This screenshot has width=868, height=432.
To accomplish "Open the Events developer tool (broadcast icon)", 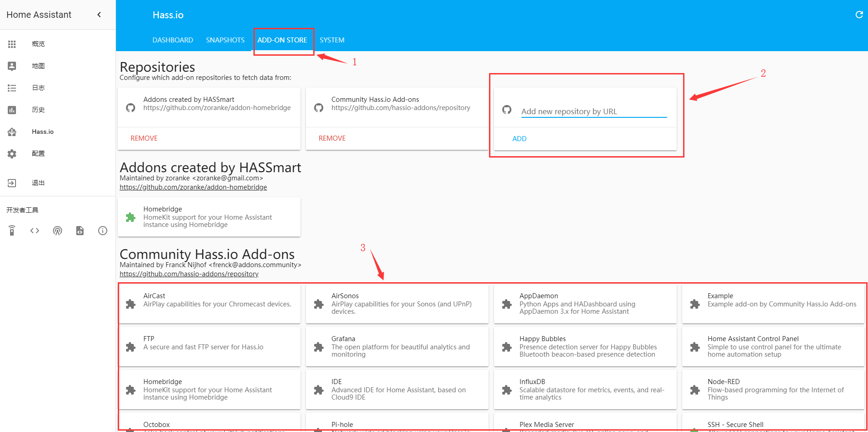I will point(58,231).
